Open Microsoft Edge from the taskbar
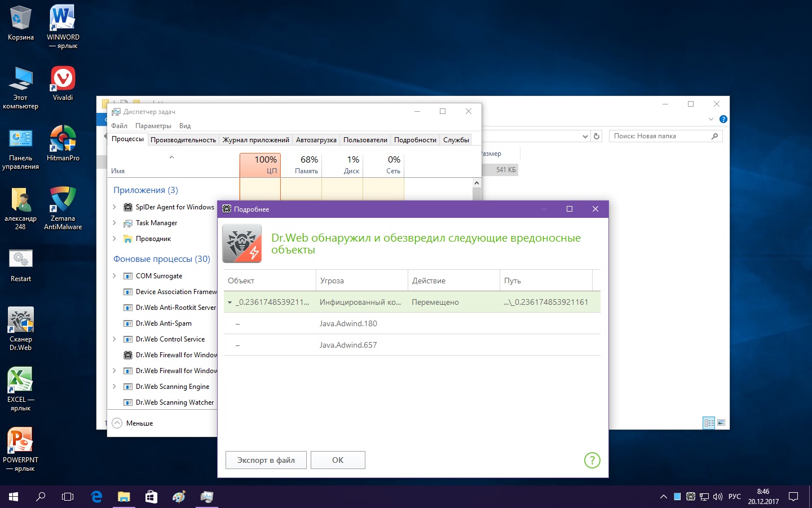Image resolution: width=812 pixels, height=508 pixels. 96,497
